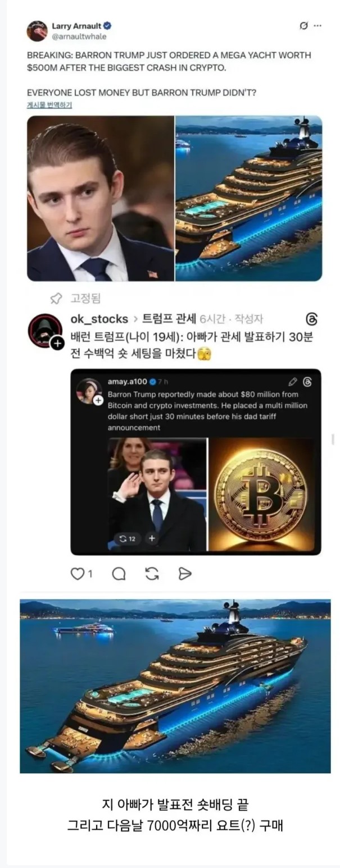Viewport: 340px width, 868px height.
Task: Open the ok_stocks username link
Action: click(99, 319)
